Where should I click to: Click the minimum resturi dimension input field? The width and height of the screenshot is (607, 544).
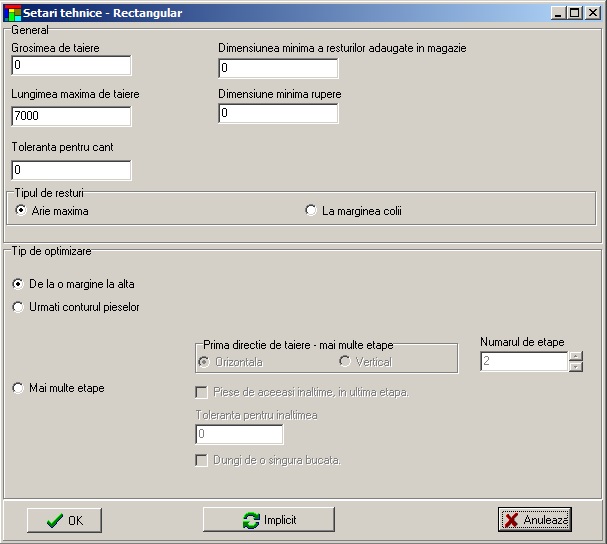pos(278,69)
